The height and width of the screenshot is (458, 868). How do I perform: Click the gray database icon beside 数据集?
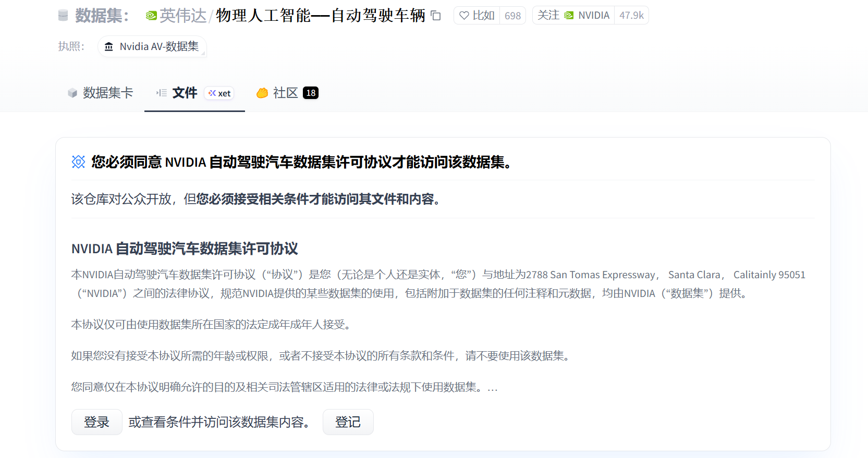pyautogui.click(x=63, y=16)
